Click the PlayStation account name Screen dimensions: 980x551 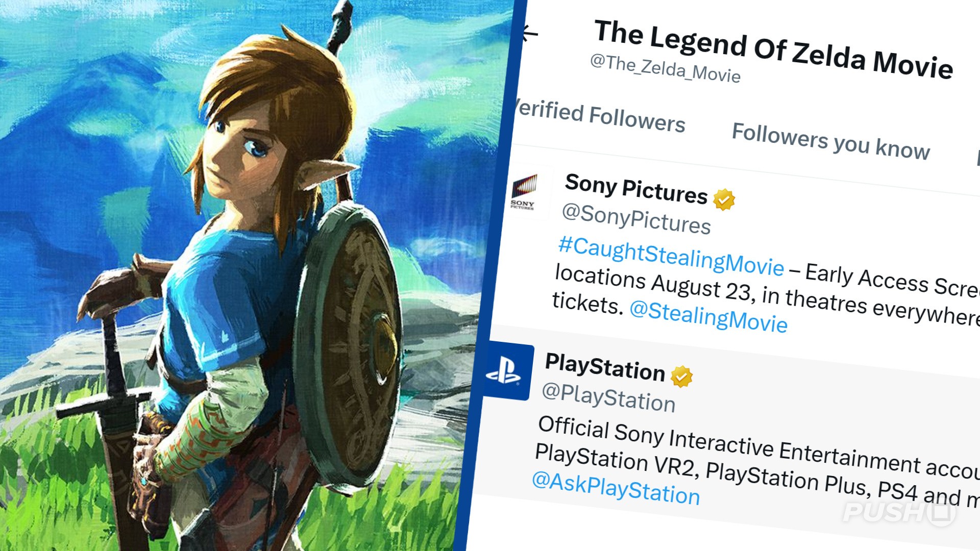605,367
